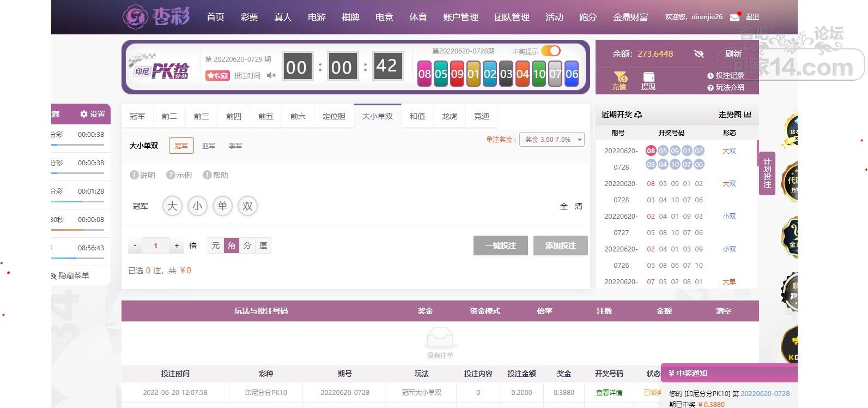Click 全 to select all options
Screen dimensions: 868x408
coord(564,206)
